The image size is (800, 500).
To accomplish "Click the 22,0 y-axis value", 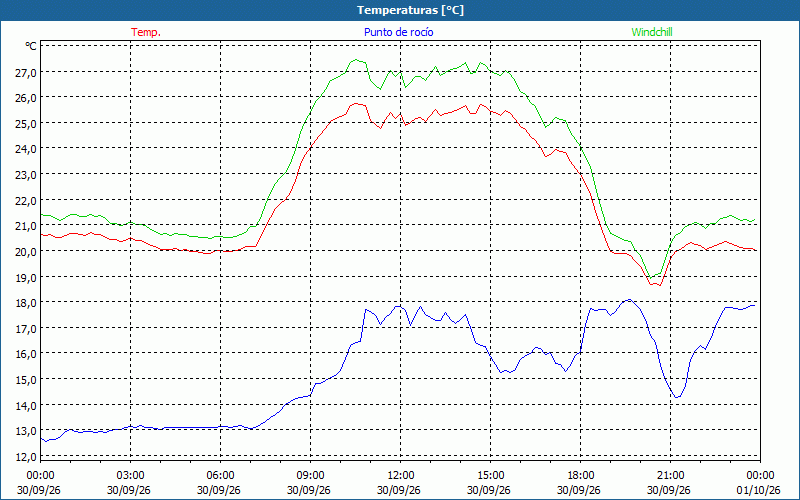I will pyautogui.click(x=26, y=201).
